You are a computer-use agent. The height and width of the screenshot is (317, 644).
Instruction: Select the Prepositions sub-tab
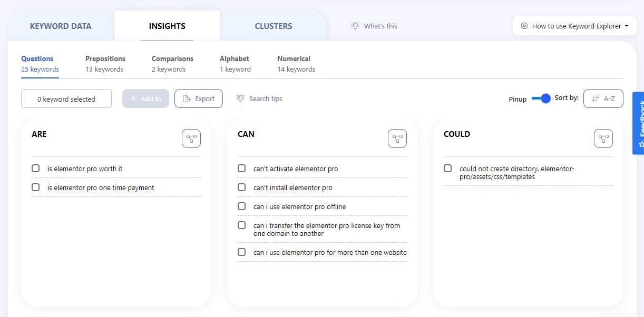click(x=105, y=63)
